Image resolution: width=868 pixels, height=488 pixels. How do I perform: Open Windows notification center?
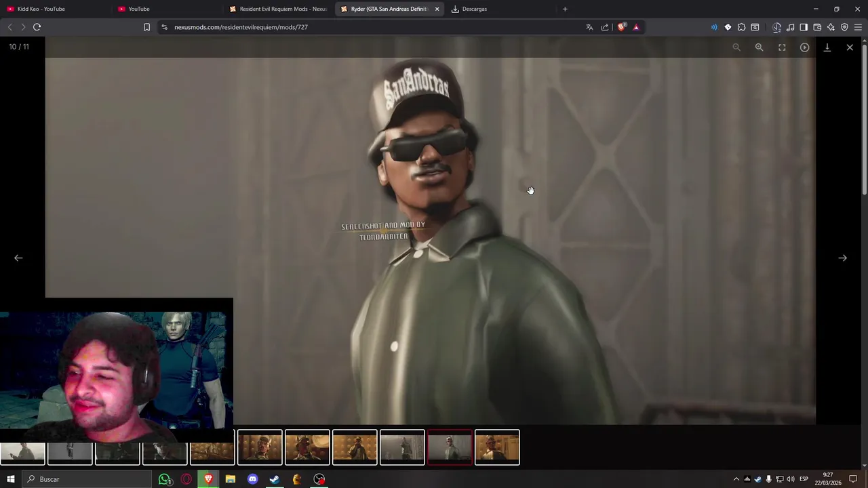(x=853, y=479)
